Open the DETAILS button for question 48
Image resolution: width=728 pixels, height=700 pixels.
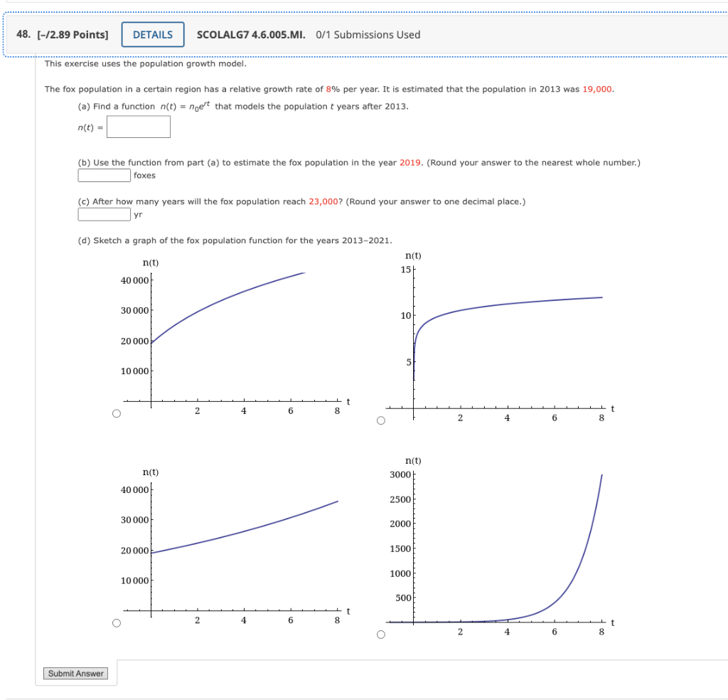pos(153,34)
